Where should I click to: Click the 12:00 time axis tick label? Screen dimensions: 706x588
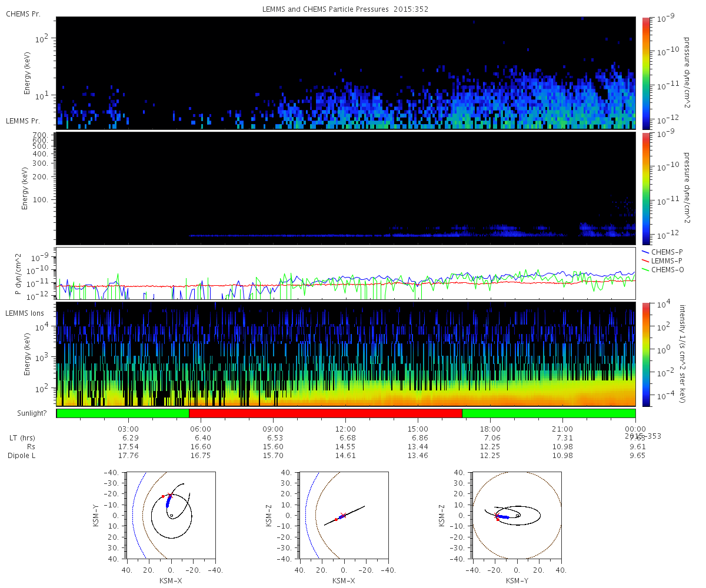coord(345,429)
